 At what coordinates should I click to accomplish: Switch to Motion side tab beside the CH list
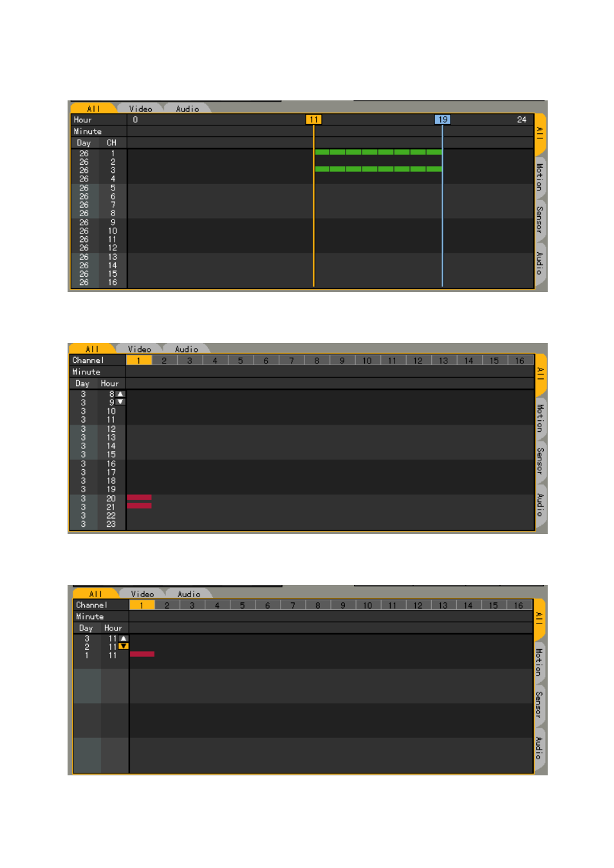click(x=540, y=177)
